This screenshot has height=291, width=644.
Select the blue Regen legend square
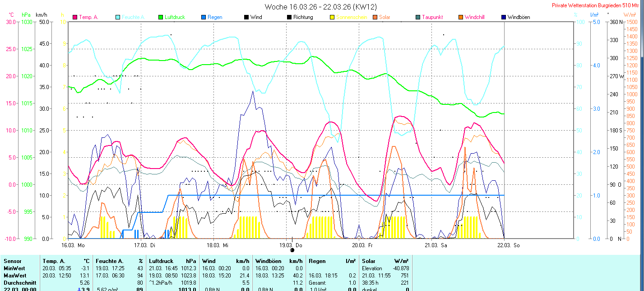pos(204,17)
